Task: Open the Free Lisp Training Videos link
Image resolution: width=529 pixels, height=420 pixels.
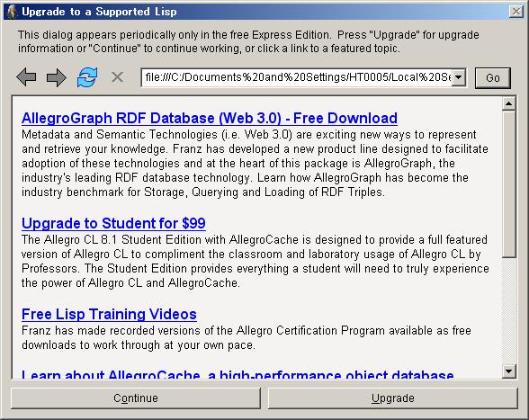Action: [109, 314]
